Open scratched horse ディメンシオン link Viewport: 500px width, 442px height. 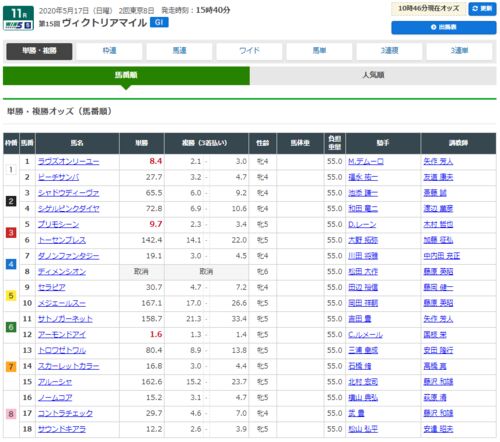[62, 272]
